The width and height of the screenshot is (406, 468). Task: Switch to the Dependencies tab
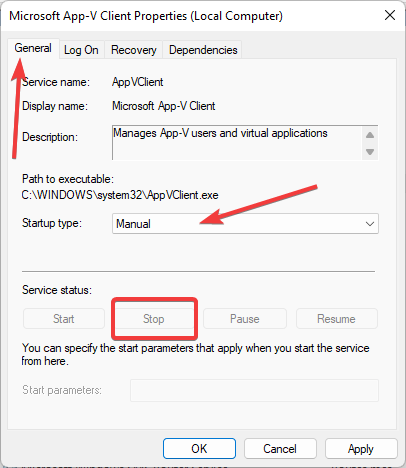[203, 50]
